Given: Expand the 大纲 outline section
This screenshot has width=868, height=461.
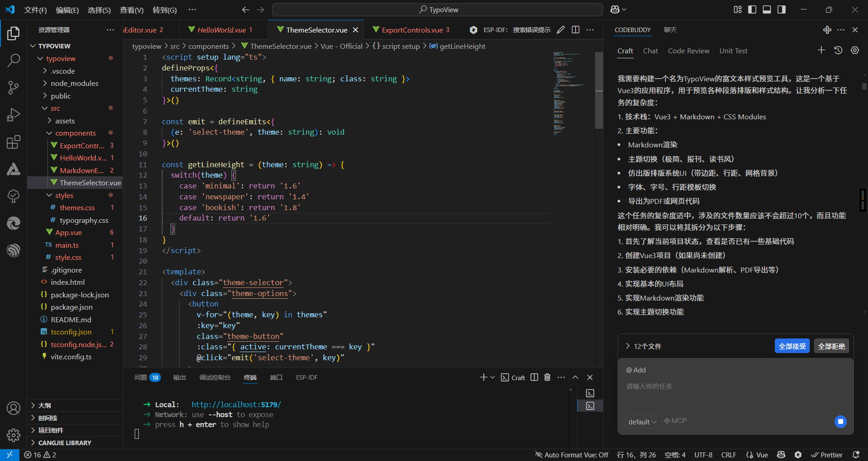Looking at the screenshot, I should click(75, 405).
